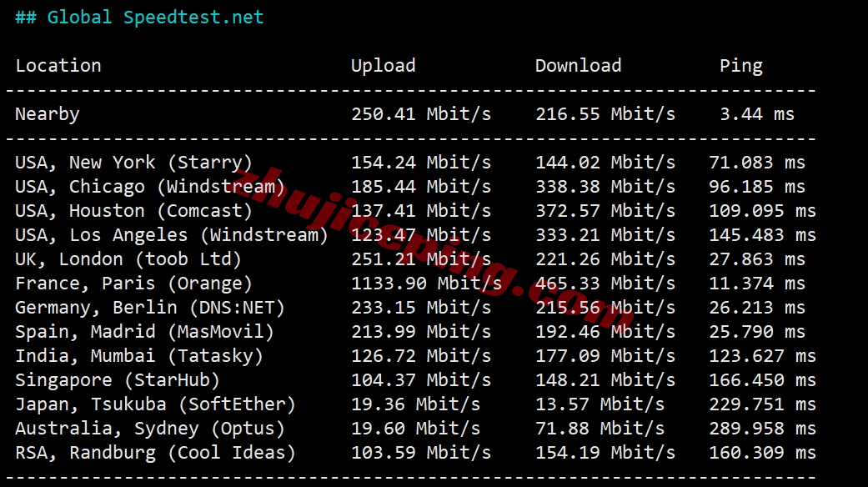Click the Upload column header
868x487 pixels.
[x=383, y=66]
